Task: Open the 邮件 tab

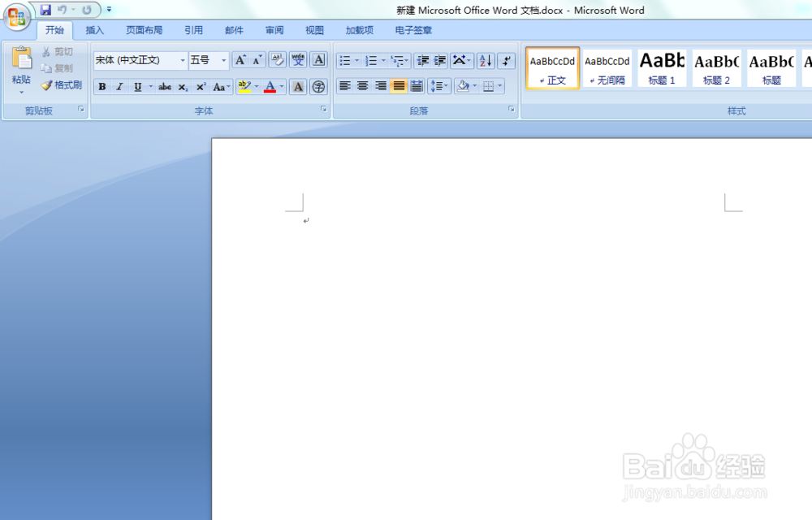Action: click(x=234, y=31)
